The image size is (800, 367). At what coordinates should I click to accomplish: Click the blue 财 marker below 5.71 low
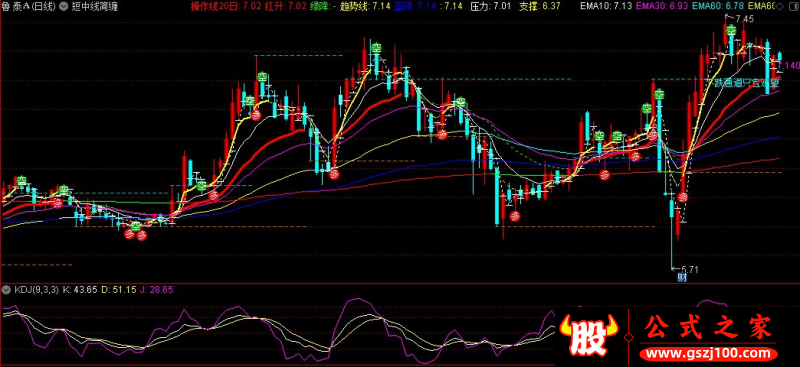click(682, 278)
